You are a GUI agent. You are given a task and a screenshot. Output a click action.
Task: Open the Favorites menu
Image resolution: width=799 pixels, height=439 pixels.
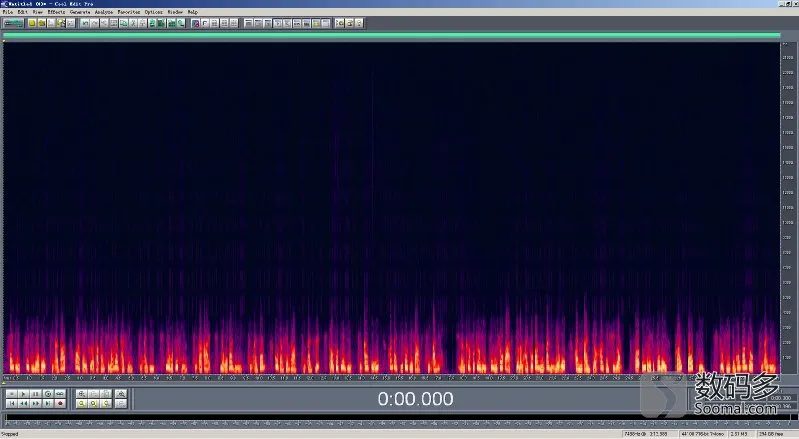(128, 12)
